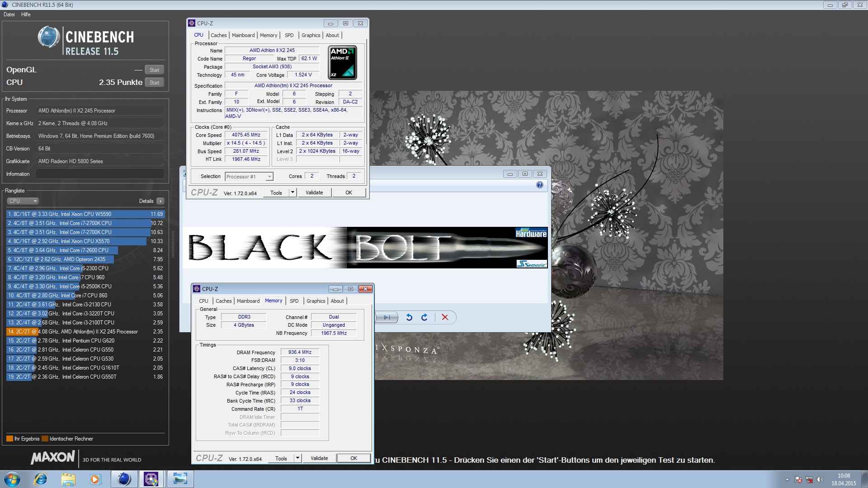Delete image with red X in photo viewer
This screenshot has height=488, width=868.
pyautogui.click(x=445, y=317)
